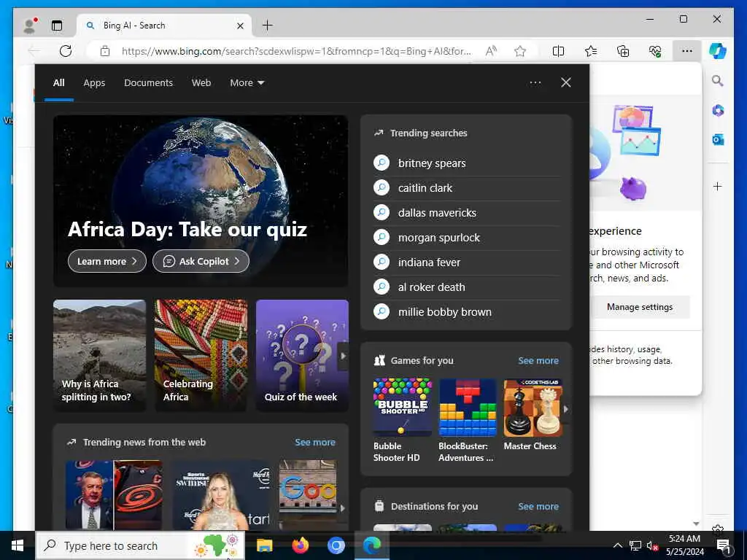Image resolution: width=747 pixels, height=560 pixels.
Task: Click the sidebar search icon
Action: [x=718, y=80]
